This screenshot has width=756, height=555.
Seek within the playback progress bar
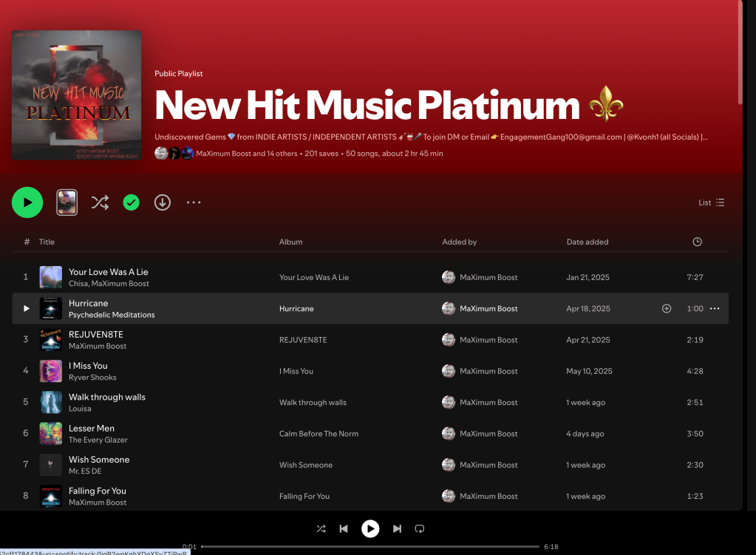click(370, 547)
